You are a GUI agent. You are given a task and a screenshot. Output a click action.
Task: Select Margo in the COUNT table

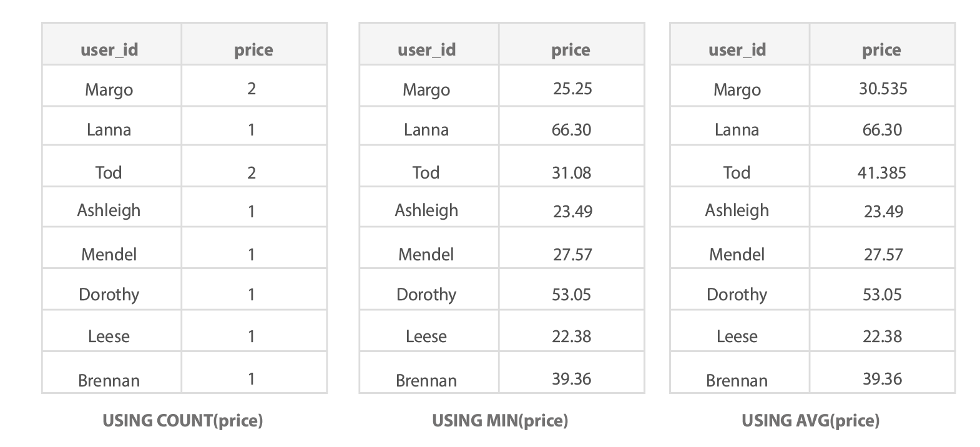point(109,90)
